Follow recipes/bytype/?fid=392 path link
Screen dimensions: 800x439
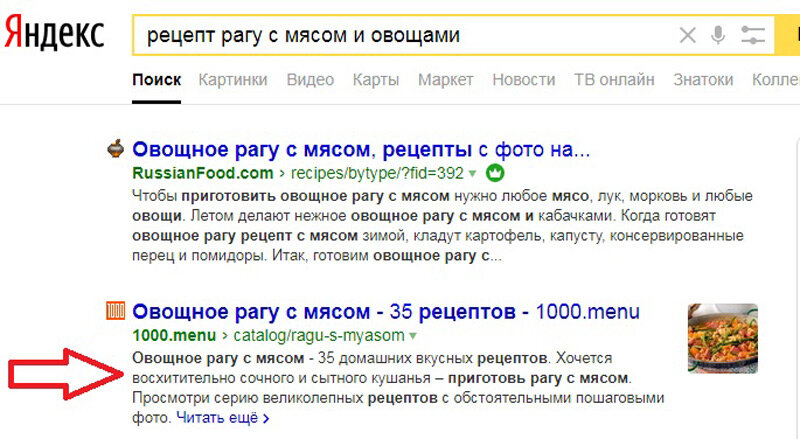[x=377, y=174]
